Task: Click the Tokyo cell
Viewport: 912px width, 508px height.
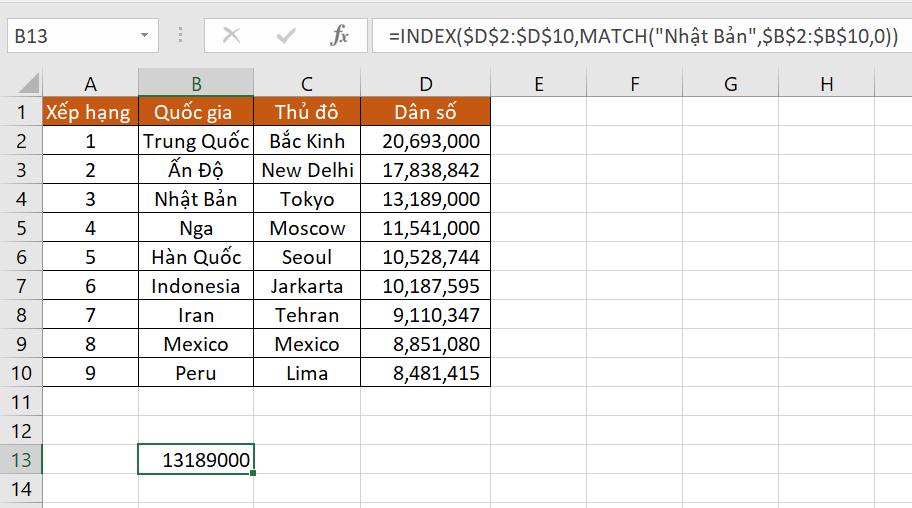Action: point(307,199)
